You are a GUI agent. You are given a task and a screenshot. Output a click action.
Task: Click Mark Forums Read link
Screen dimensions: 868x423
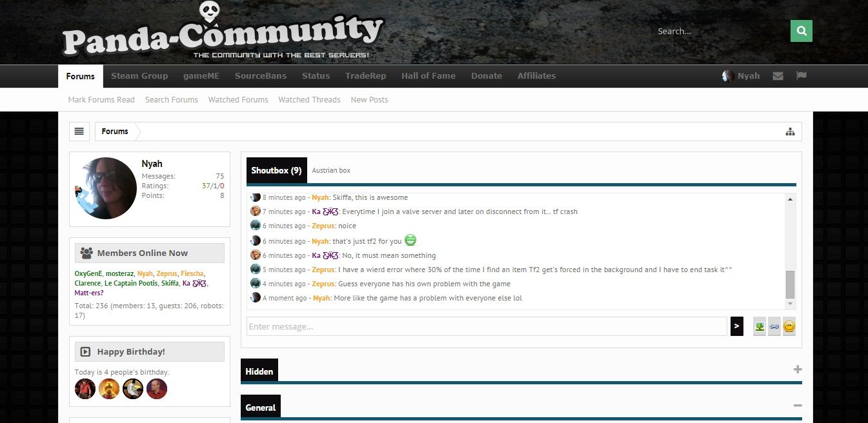(x=101, y=100)
